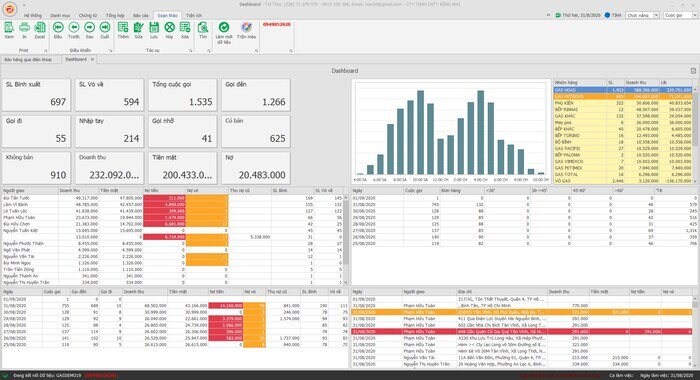This screenshot has width=700, height=380.
Task: Select the GAS HGAS product group row
Action: pyautogui.click(x=623, y=90)
